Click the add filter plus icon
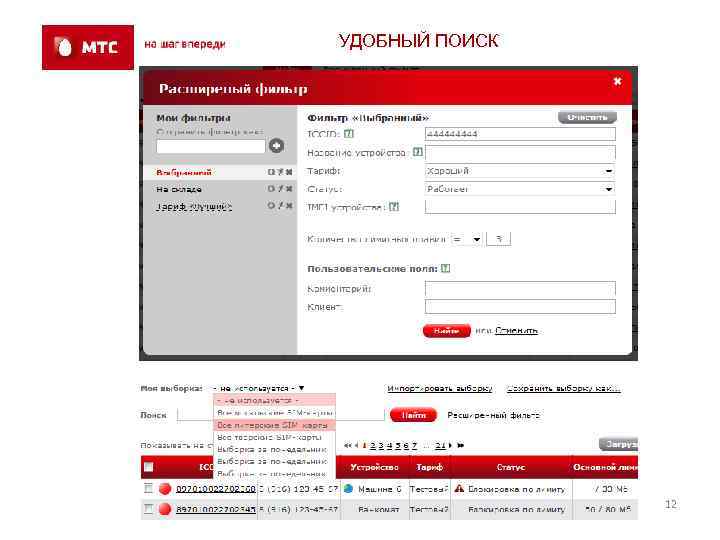This screenshot has width=720, height=540. (276, 146)
